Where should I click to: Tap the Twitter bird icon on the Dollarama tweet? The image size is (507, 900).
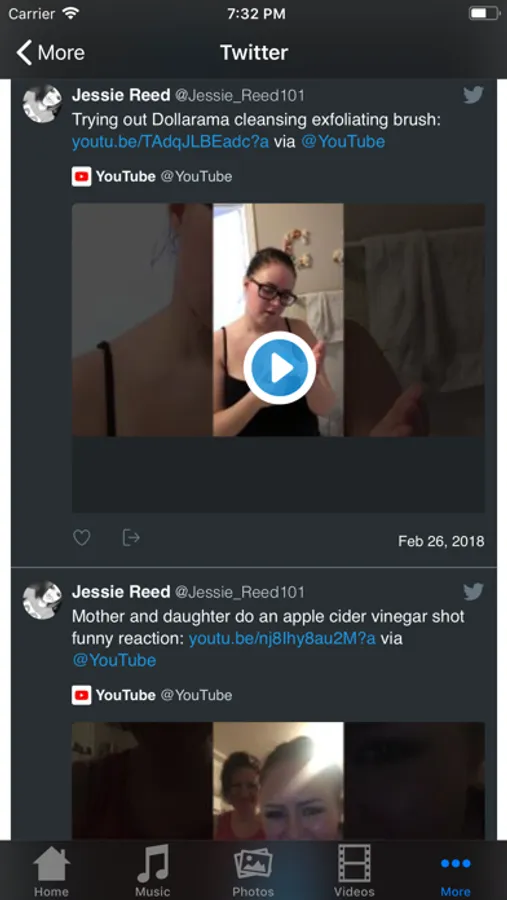pyautogui.click(x=473, y=95)
